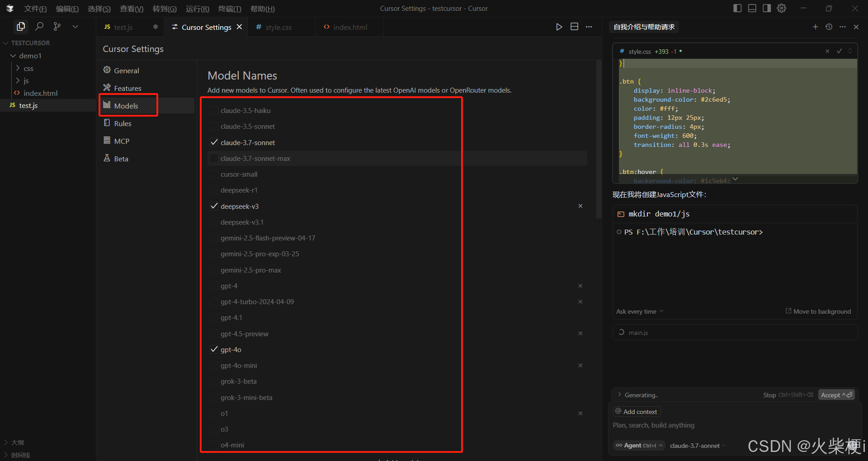Close the AI chat panel

pos(856,27)
